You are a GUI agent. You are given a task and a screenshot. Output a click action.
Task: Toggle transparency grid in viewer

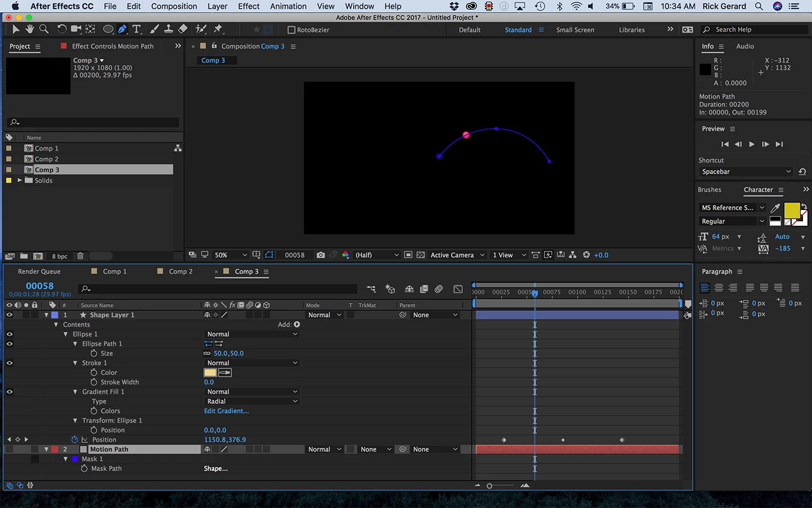click(421, 255)
